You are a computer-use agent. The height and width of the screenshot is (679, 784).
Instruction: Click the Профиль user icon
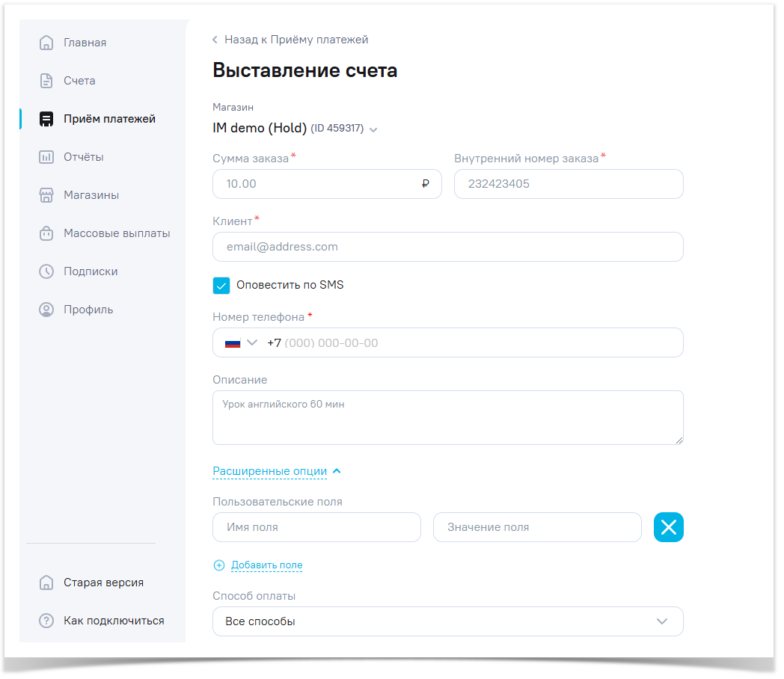[46, 310]
